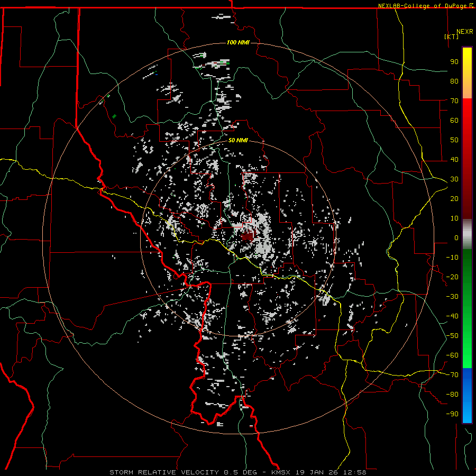This screenshot has height=476, width=476.
Task: Click the 80 value on the velocity scale
Action: [454, 81]
